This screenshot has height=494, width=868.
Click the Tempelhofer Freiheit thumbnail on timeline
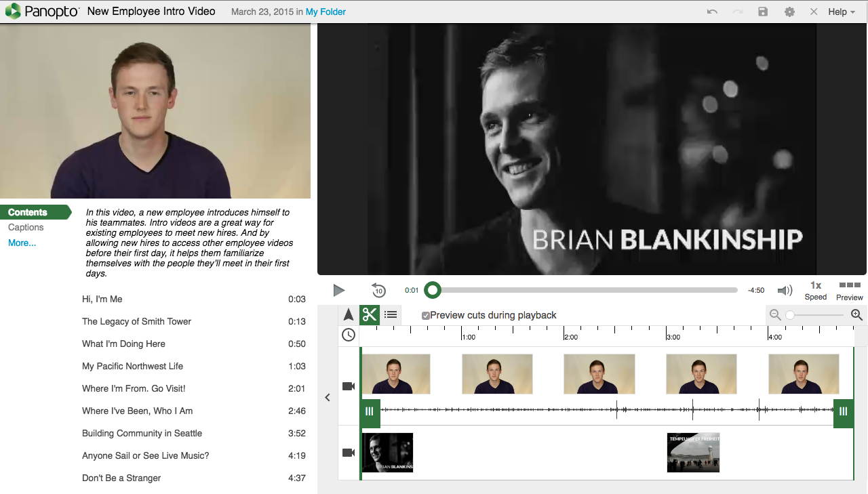tap(693, 453)
